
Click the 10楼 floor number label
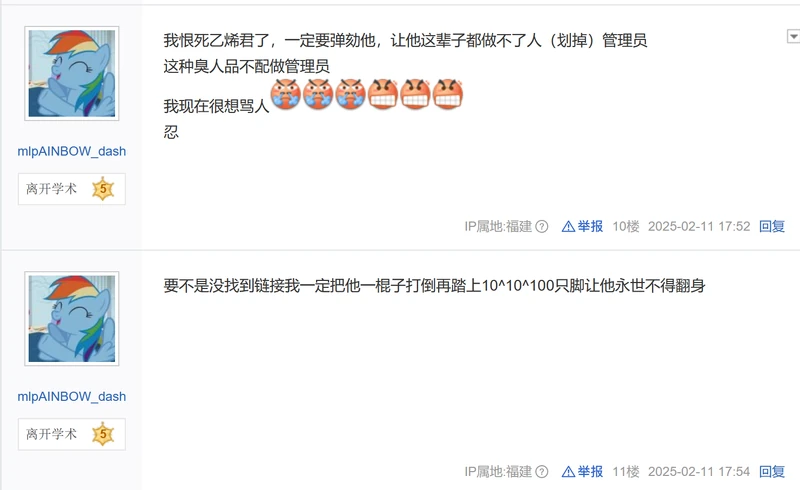coord(626,226)
